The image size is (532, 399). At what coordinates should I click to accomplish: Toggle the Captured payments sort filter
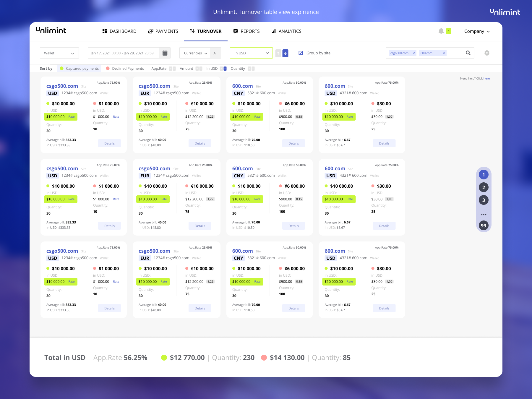pyautogui.click(x=79, y=69)
